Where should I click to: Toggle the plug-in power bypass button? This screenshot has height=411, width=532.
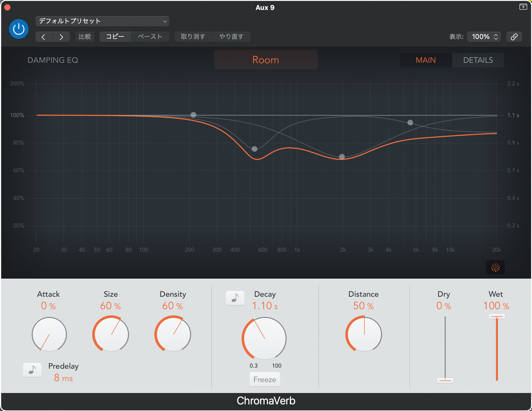(x=19, y=29)
